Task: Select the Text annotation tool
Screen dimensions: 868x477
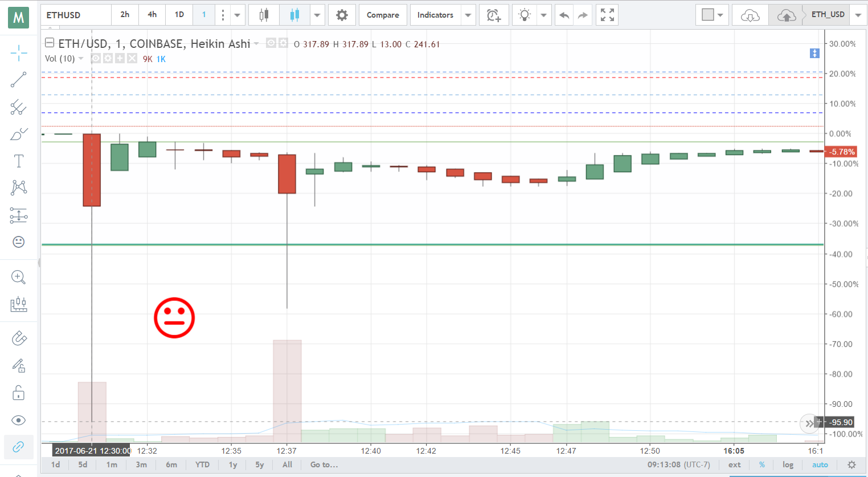Action: tap(19, 161)
